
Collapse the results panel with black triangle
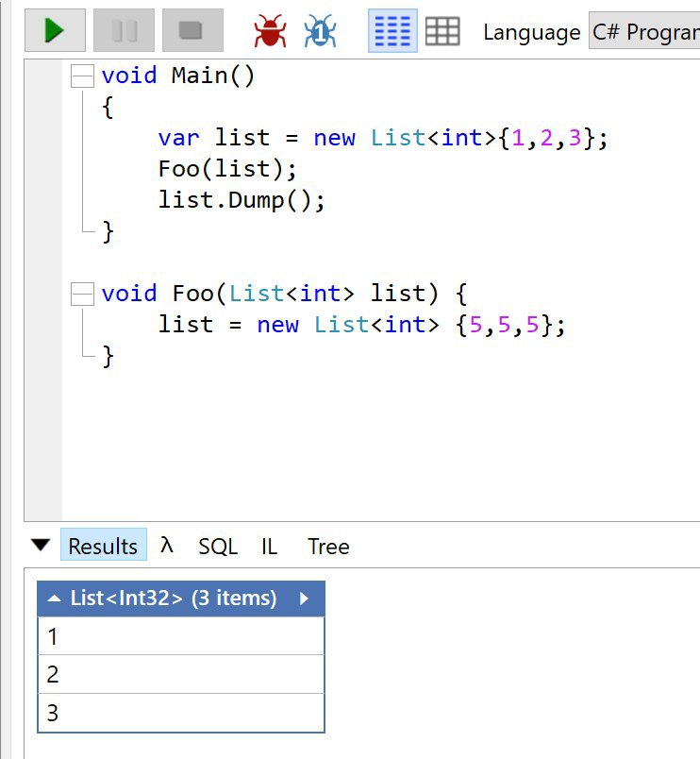pyautogui.click(x=41, y=545)
